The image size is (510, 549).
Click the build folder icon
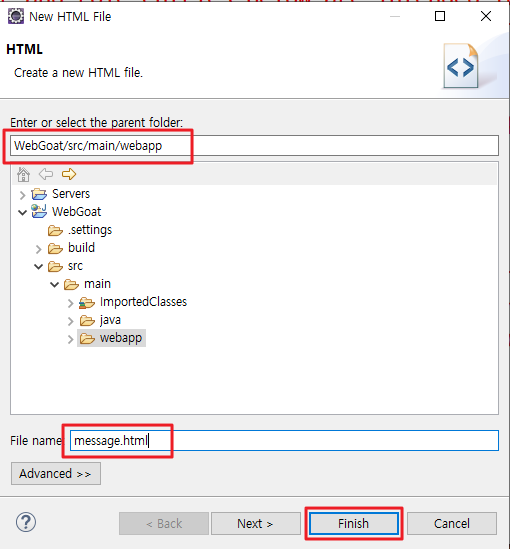pyautogui.click(x=55, y=248)
